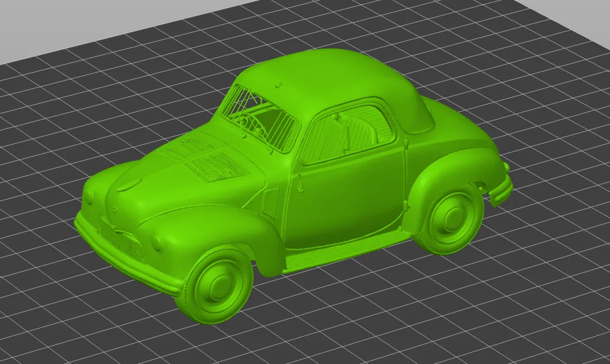
Task: Click the small square panel before the door
Action: click(271, 203)
